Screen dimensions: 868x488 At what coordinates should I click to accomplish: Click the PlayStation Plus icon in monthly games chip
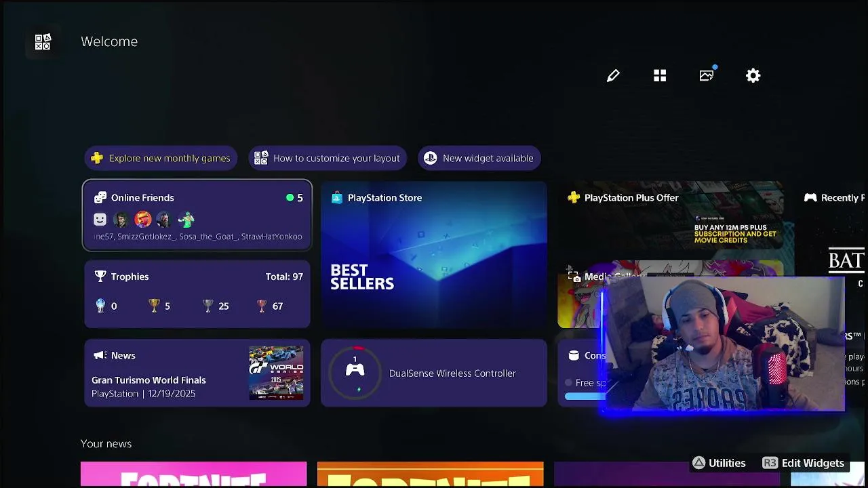[x=97, y=158]
